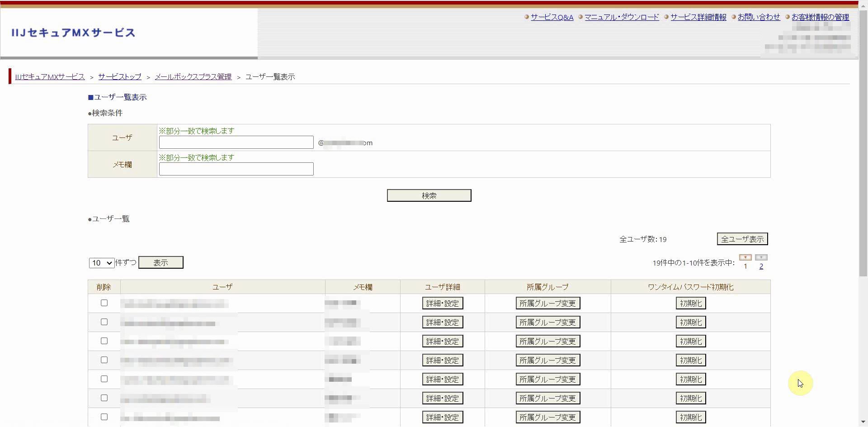Click the ユーザ詳細 column header
Image resolution: width=868 pixels, height=427 pixels.
point(443,287)
